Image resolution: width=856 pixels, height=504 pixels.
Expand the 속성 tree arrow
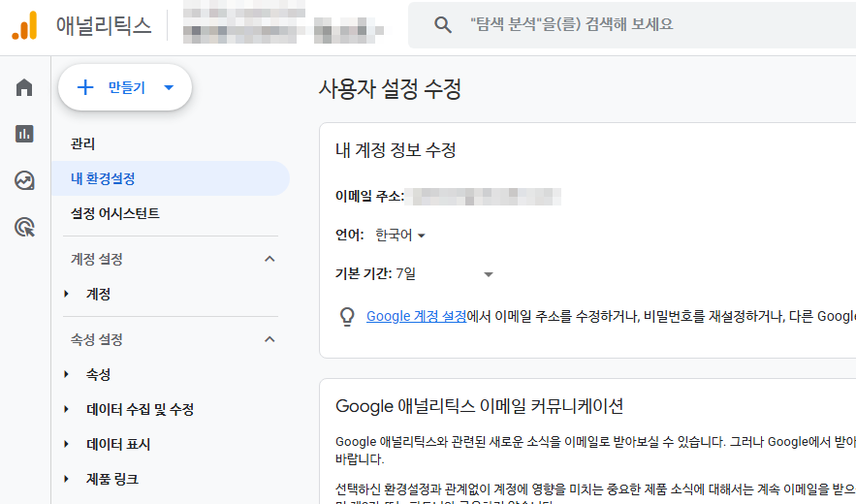(66, 374)
